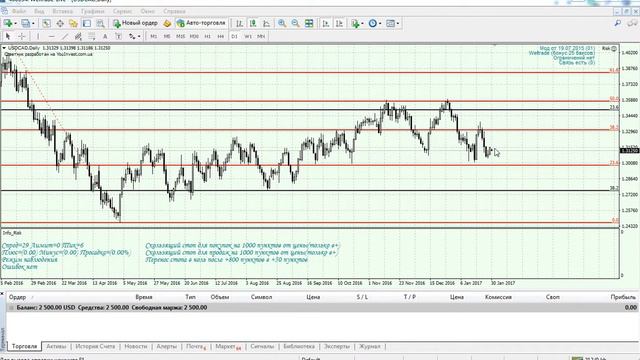Toggle the Terminal panel icon
Image resolution: width=640 pixels, height=360 pixels.
87,23
